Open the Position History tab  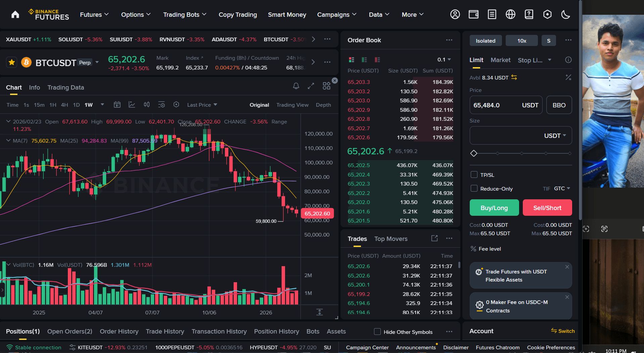[276, 331]
